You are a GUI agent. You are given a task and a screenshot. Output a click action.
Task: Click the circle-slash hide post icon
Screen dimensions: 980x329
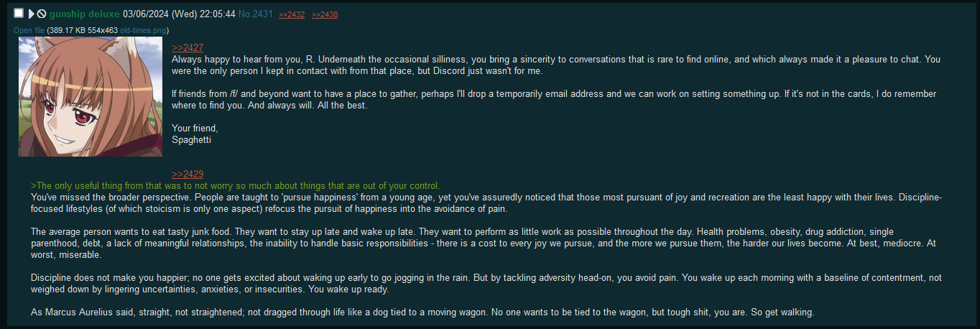[x=42, y=14]
